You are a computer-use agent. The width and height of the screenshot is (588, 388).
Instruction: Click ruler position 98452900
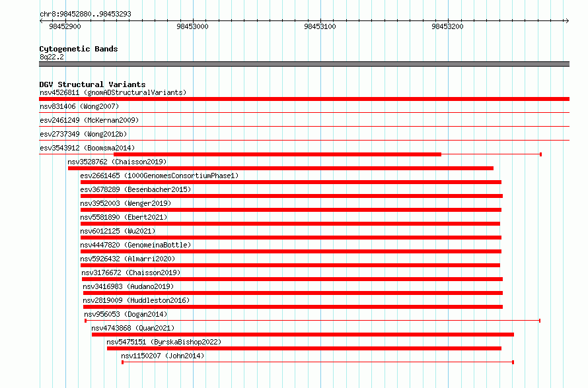coord(65,26)
